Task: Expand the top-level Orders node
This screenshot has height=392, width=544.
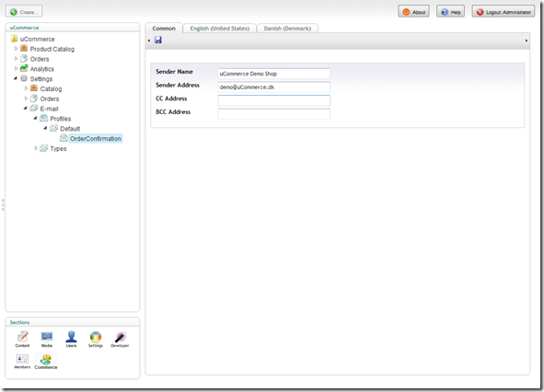Action: tap(16, 59)
